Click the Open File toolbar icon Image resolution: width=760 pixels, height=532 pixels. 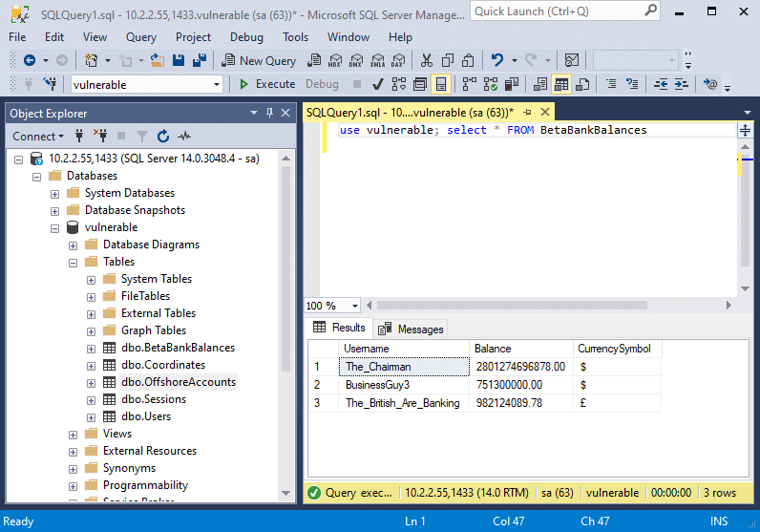pos(157,60)
